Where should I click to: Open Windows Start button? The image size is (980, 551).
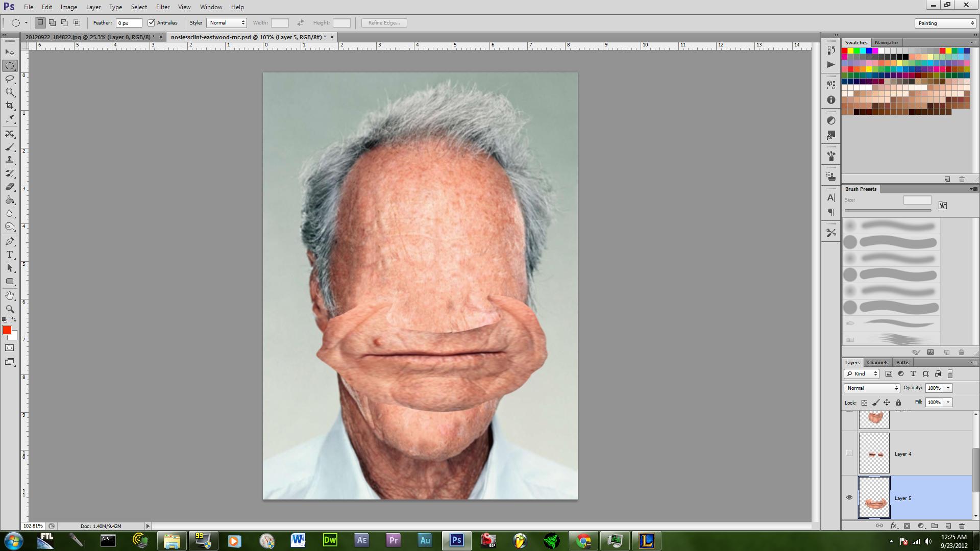13,540
